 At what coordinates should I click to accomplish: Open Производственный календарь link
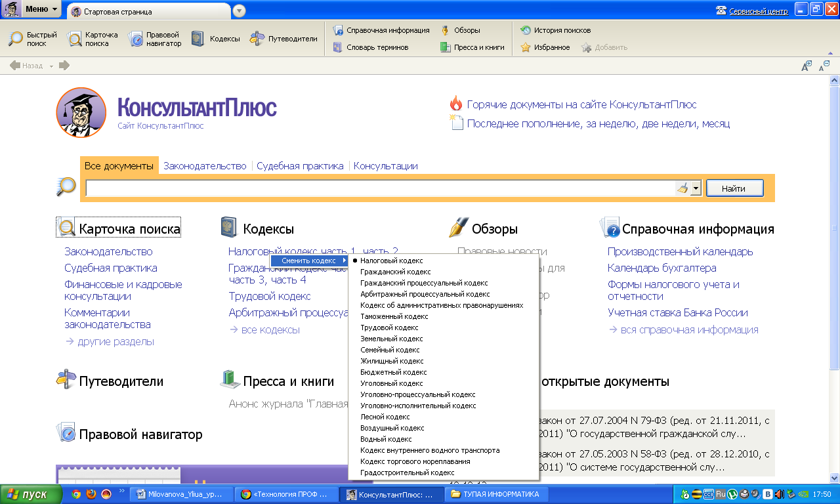[680, 251]
